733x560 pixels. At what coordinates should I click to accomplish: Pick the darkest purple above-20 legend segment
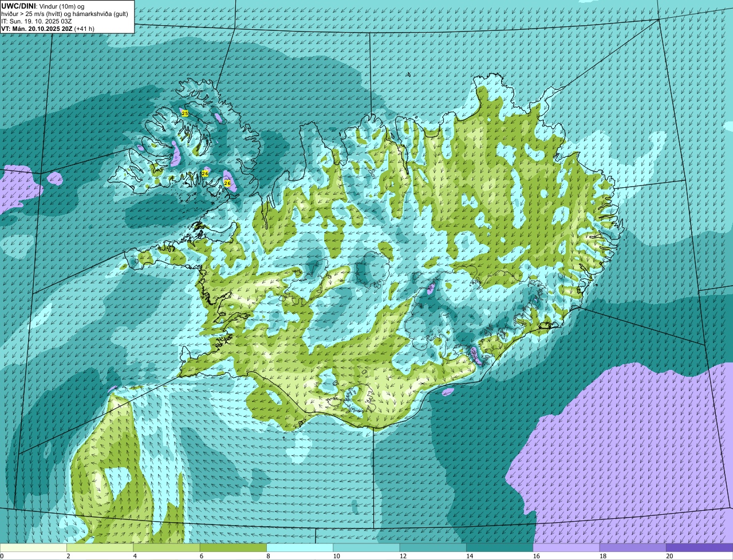(700, 548)
